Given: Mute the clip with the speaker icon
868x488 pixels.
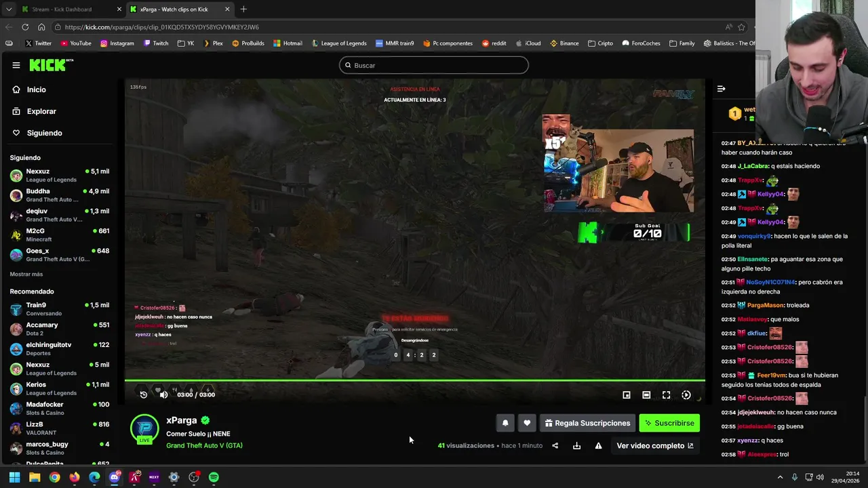Looking at the screenshot, I should 163,394.
